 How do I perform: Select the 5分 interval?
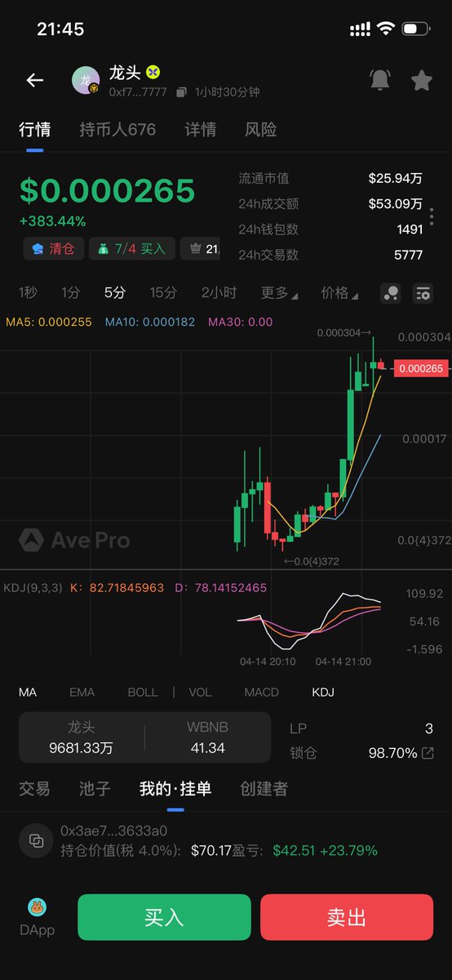coord(115,293)
